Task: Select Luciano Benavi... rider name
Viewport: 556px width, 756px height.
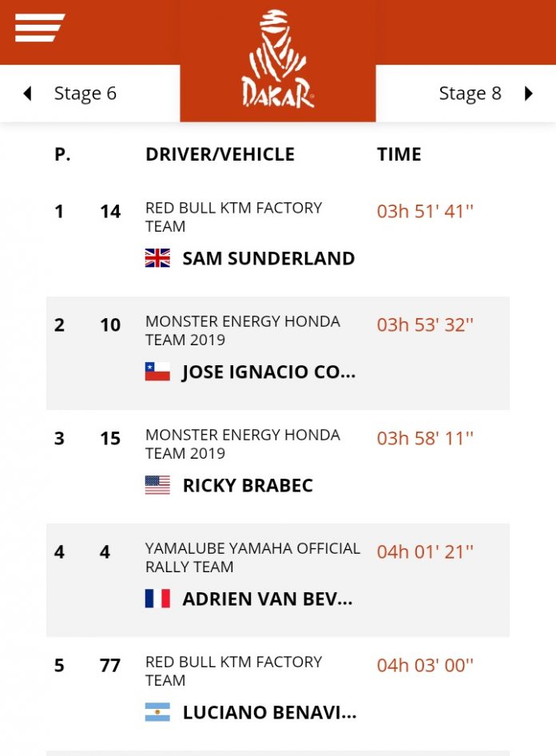Action: [269, 712]
